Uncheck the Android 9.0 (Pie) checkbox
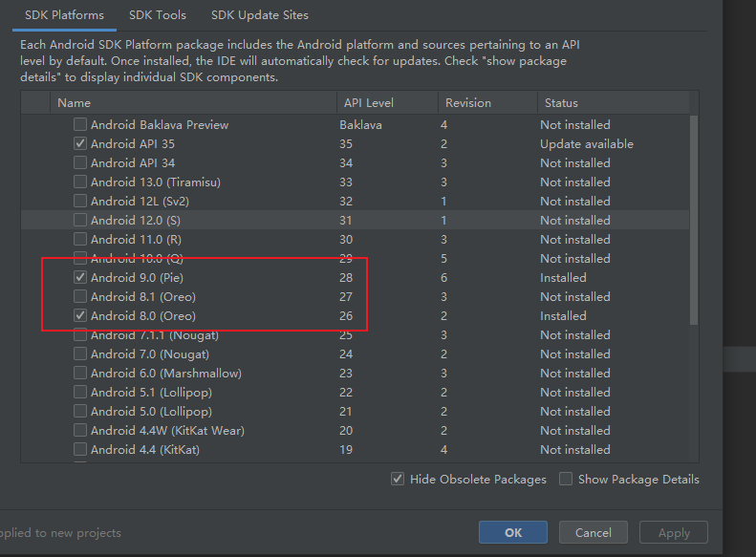The height and width of the screenshot is (557, 756). pyautogui.click(x=80, y=278)
